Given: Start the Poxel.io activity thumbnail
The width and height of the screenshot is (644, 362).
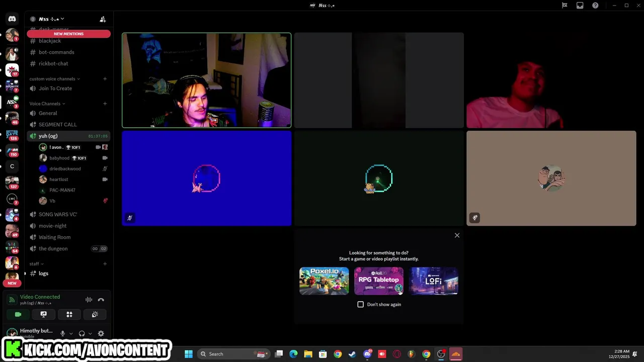Looking at the screenshot, I should point(324,281).
